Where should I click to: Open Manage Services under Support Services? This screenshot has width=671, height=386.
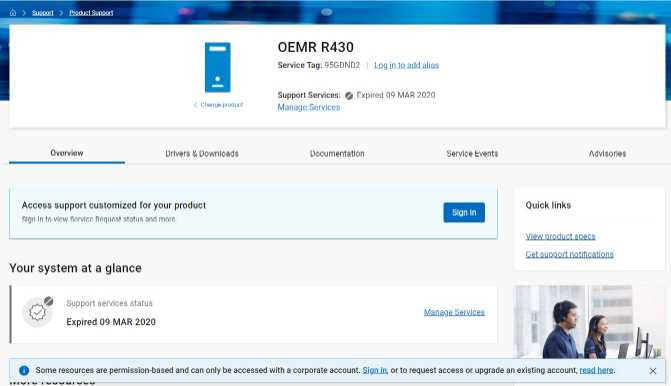[x=309, y=107]
